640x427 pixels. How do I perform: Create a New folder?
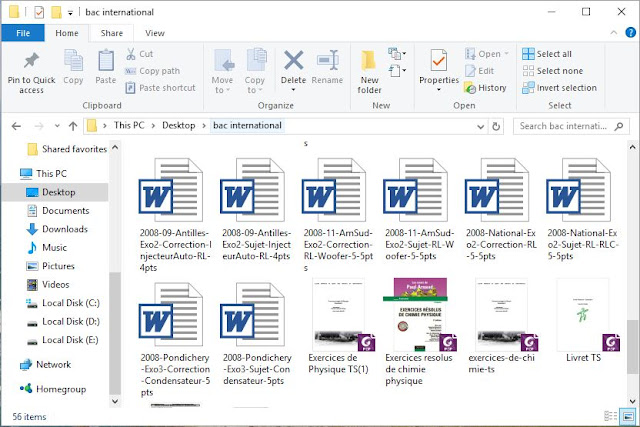pos(369,72)
